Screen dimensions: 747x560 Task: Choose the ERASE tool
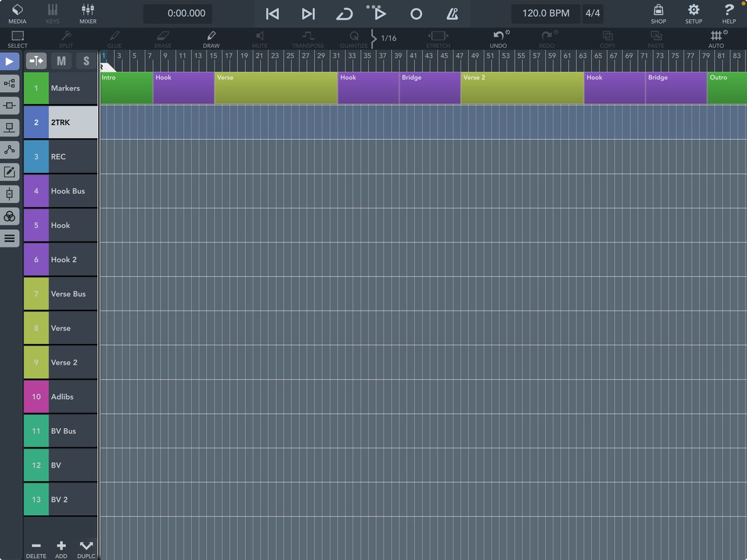point(163,39)
